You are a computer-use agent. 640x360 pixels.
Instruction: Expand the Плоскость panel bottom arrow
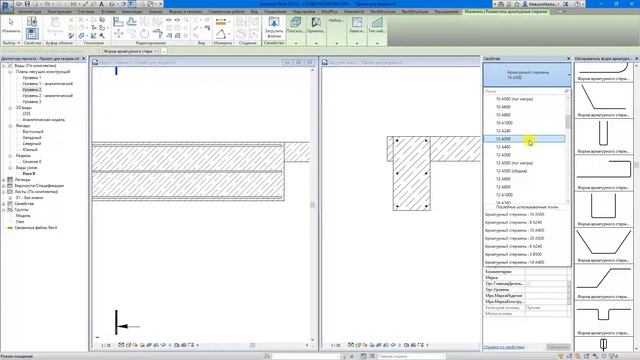(x=296, y=43)
